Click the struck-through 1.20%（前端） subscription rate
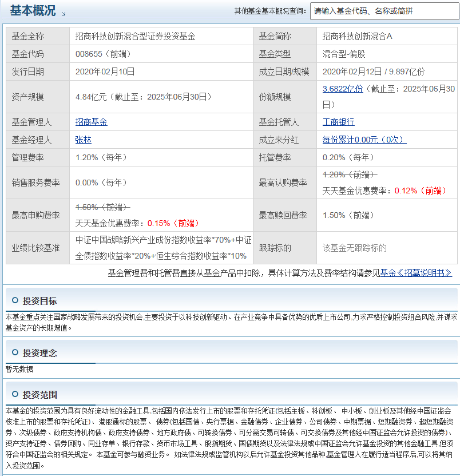 (x=350, y=174)
